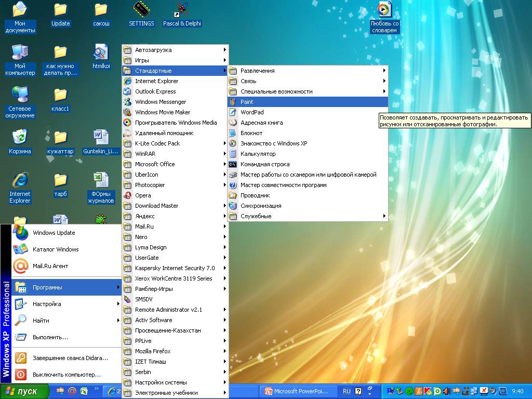This screenshot has height=399, width=532.
Task: Click Выключить компьютер in Start menu
Action: pos(66,375)
